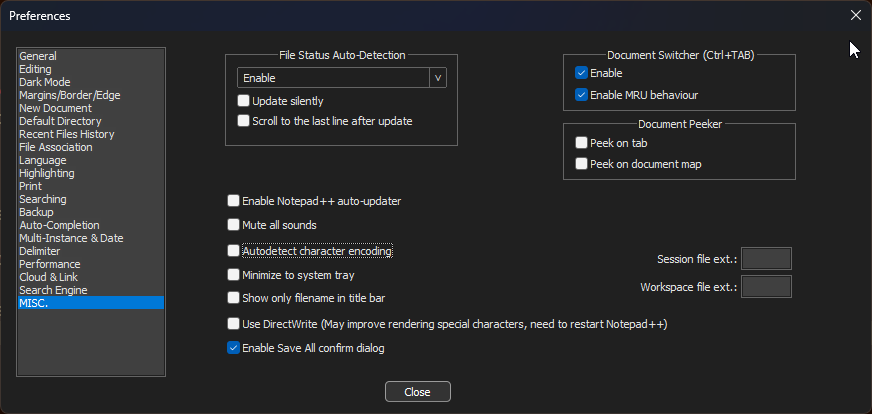Select Editing in the category list
This screenshot has height=414, width=872.
pyautogui.click(x=91, y=69)
